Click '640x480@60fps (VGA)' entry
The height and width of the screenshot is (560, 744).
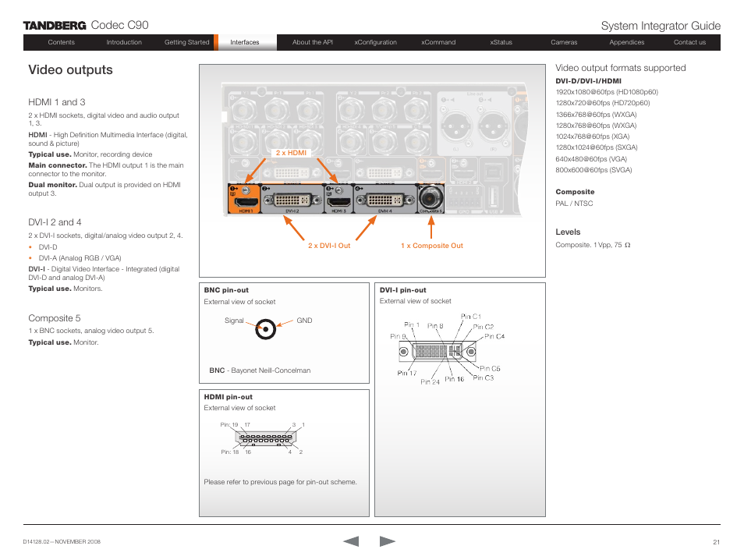(591, 159)
